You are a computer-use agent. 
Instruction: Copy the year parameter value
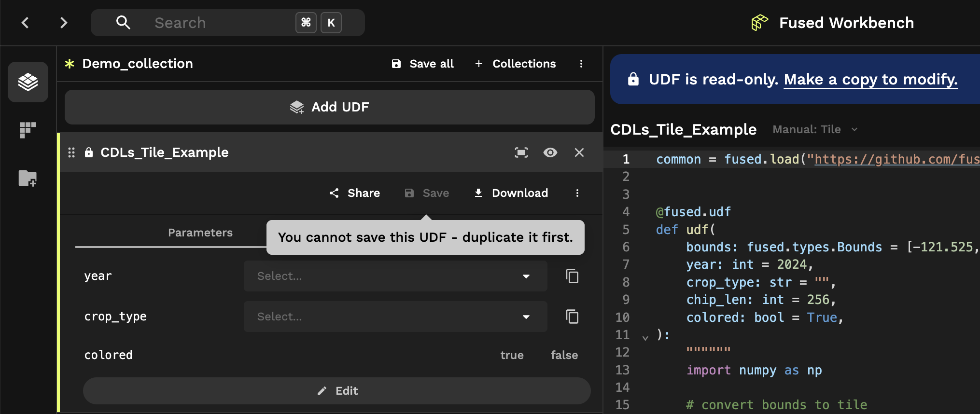click(x=572, y=276)
